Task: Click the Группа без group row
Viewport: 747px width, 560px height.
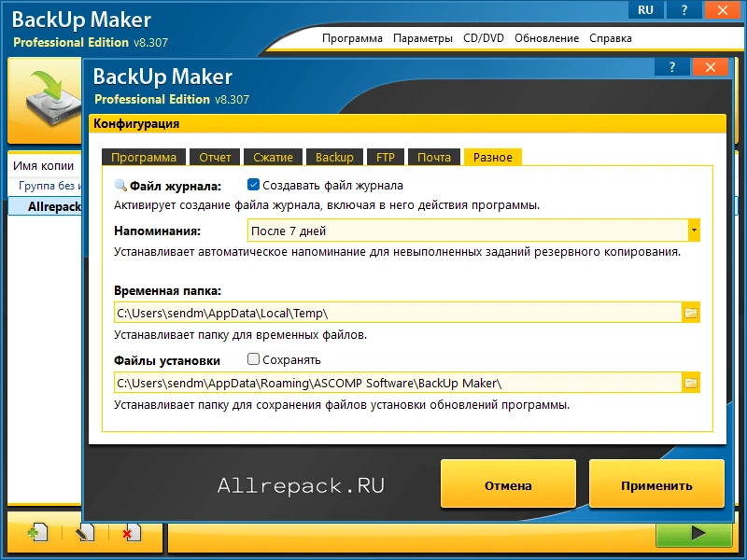Action: (x=46, y=185)
